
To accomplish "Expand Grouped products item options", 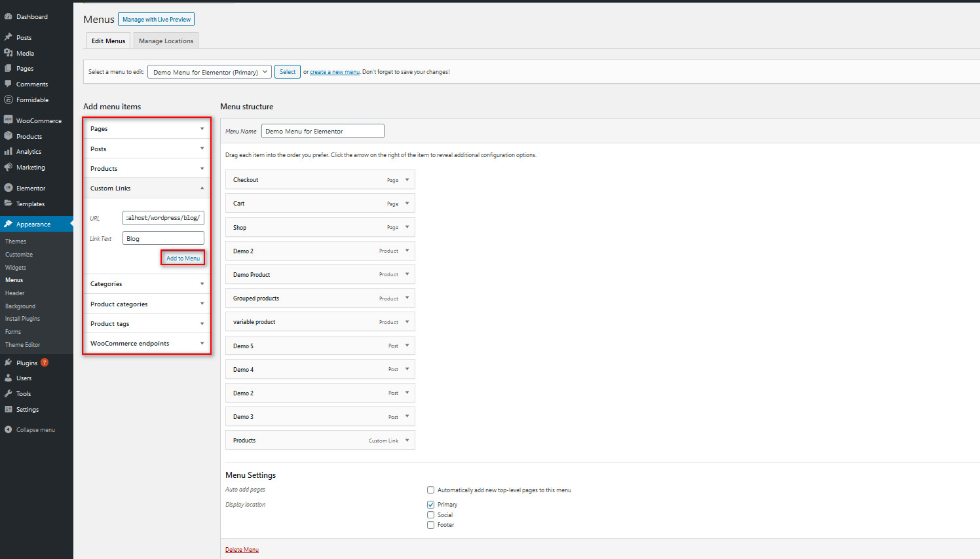I will click(407, 298).
